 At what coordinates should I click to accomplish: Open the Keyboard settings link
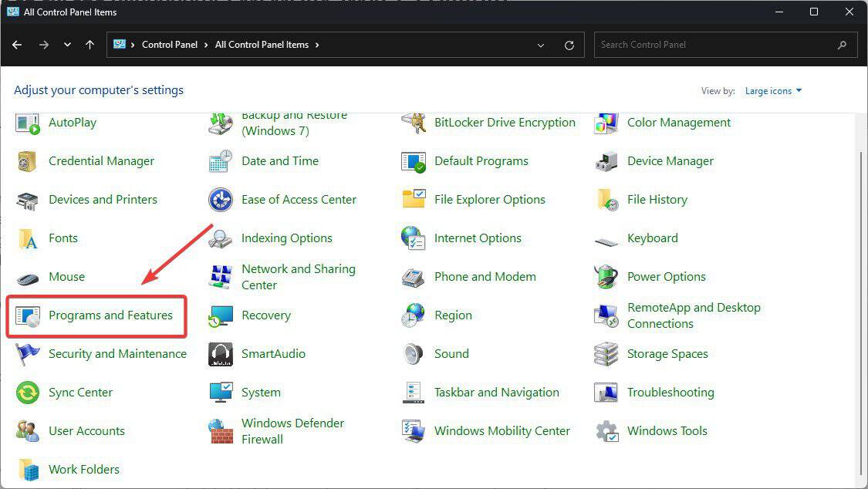(x=652, y=238)
